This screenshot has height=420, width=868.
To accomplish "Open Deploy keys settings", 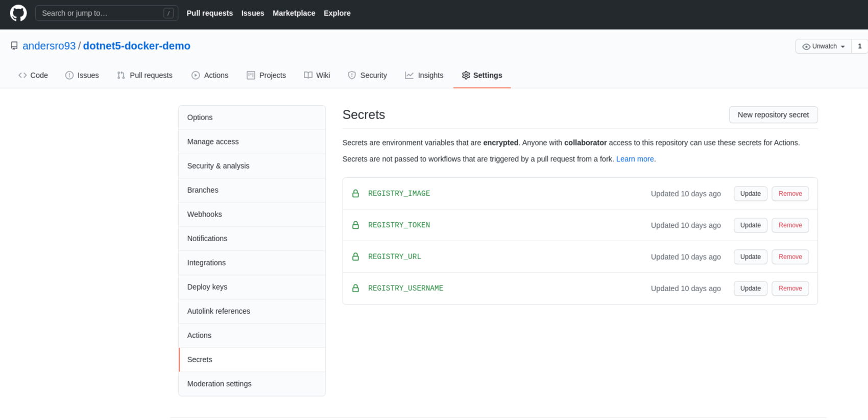I will point(252,287).
